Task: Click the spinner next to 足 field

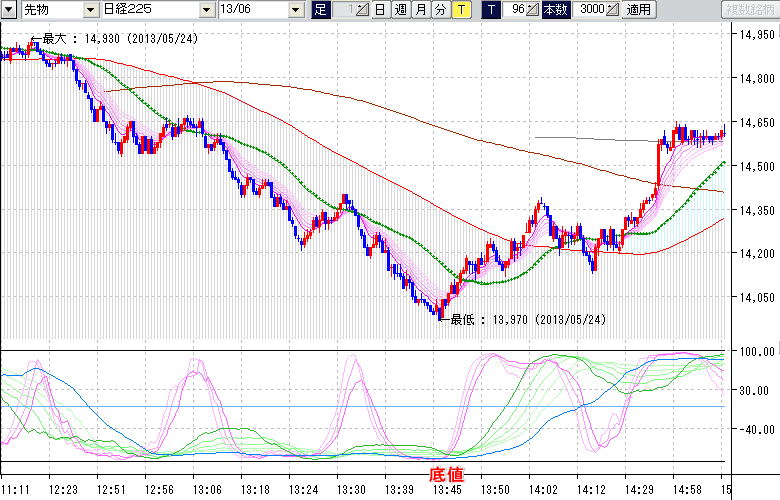Action: (364, 9)
